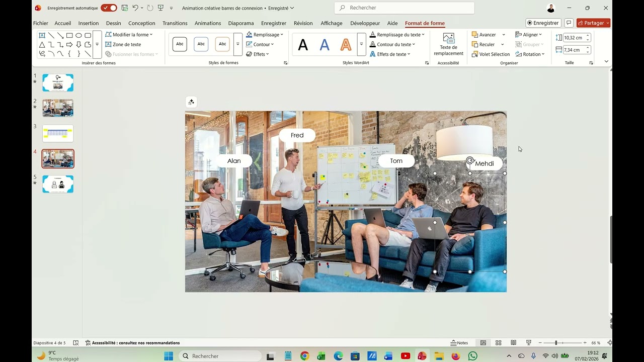Open Aligner dropdown
Viewport: 644px width, 362px height.
529,35
